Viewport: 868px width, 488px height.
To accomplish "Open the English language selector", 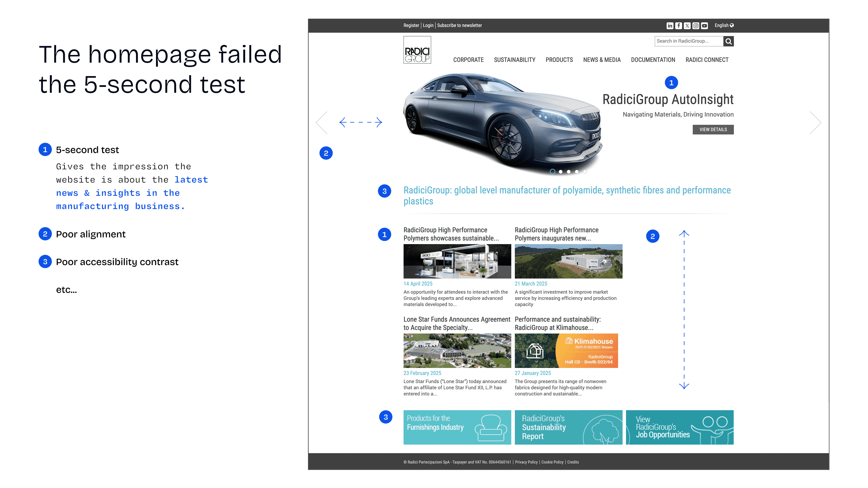I will point(724,26).
